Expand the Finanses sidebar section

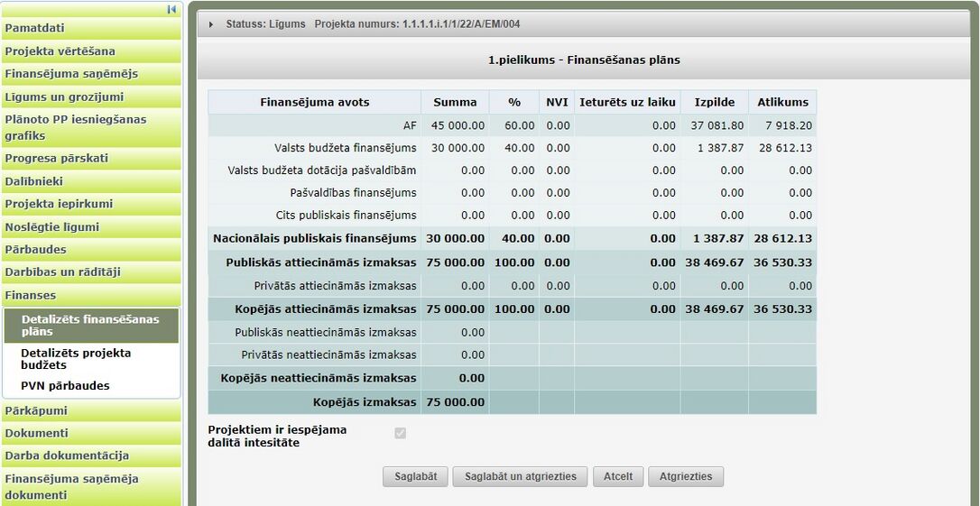(x=90, y=295)
